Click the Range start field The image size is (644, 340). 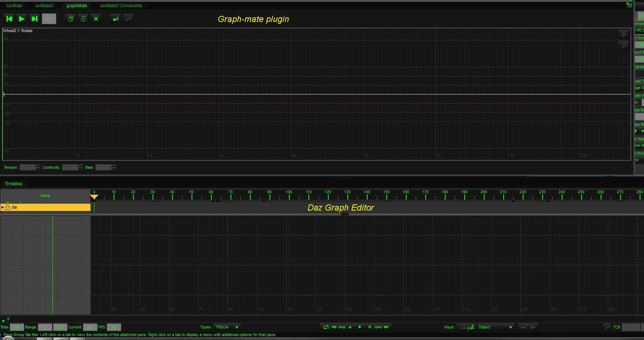[x=45, y=327]
